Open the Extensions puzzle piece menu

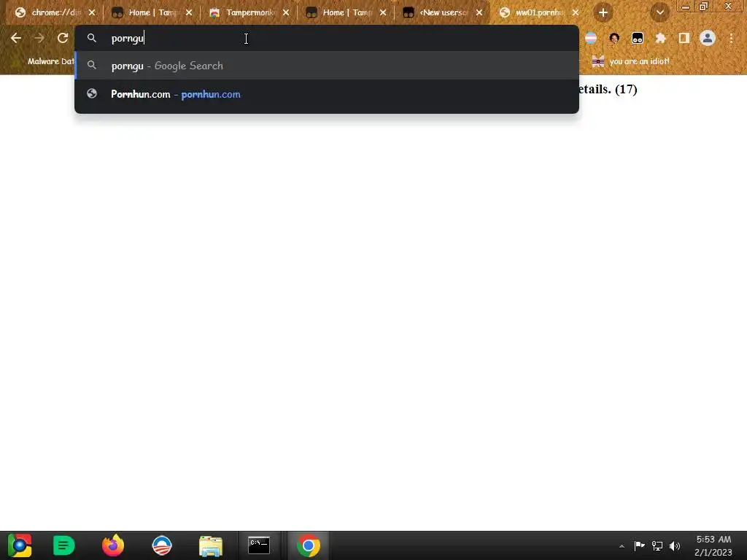pyautogui.click(x=661, y=38)
